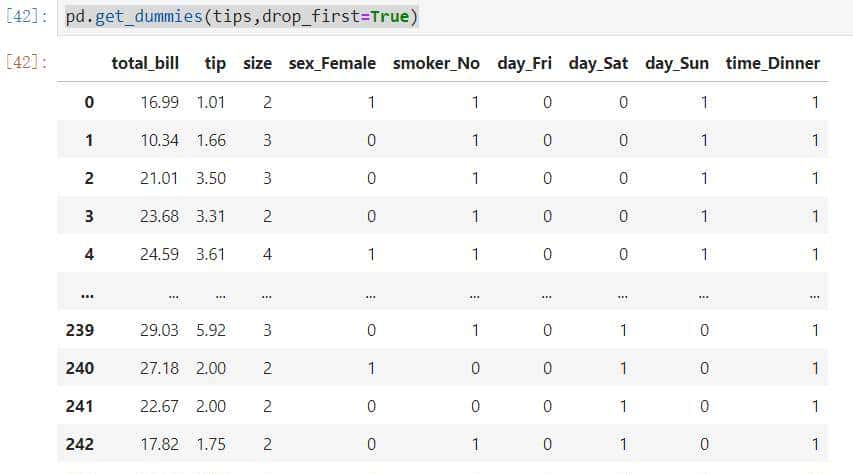Click the day_Sun column header

click(677, 63)
